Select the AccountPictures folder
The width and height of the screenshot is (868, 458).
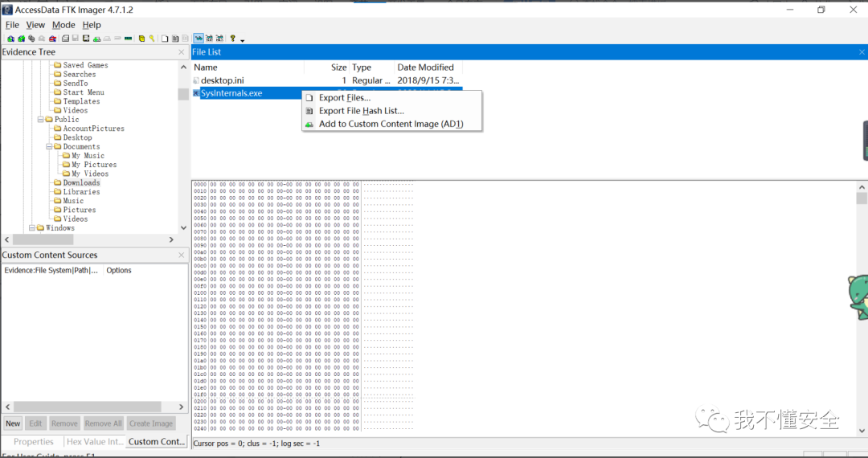93,129
